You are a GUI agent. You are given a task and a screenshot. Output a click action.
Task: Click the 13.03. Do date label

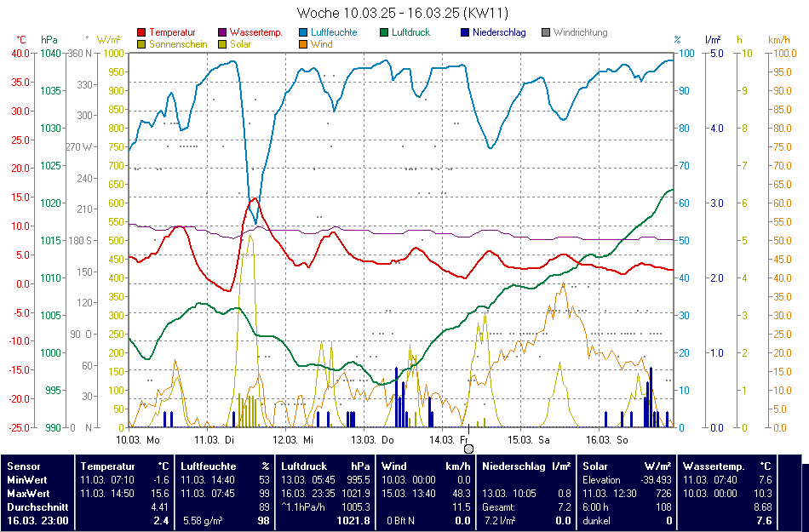click(x=372, y=440)
